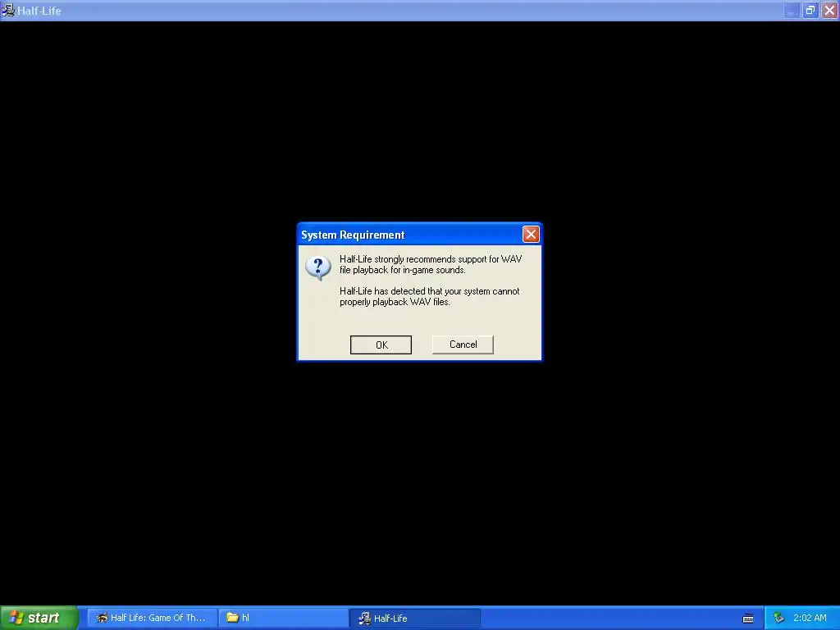Open the Windows Start menu
This screenshot has height=630, width=840.
click(x=39, y=618)
